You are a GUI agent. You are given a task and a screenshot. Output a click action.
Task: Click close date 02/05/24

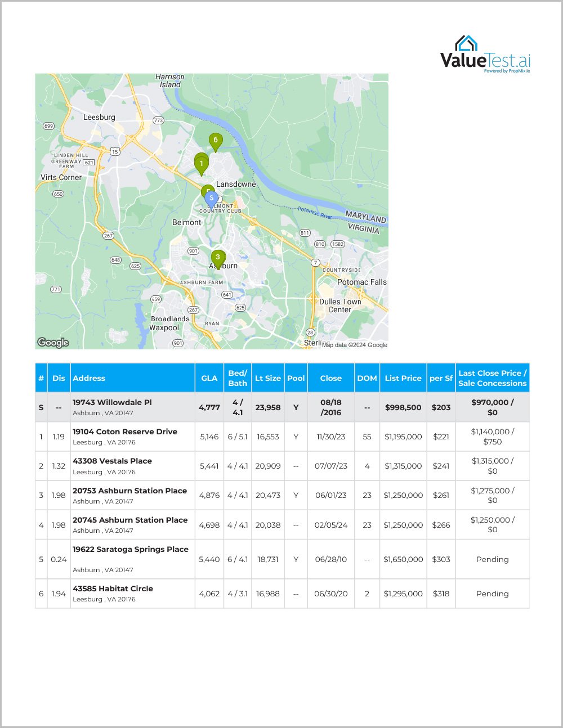click(331, 525)
